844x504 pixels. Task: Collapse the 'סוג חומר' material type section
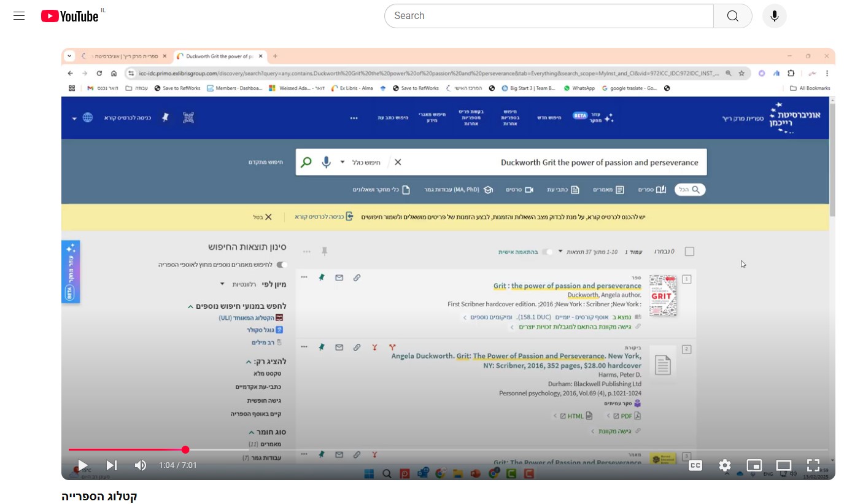click(251, 432)
